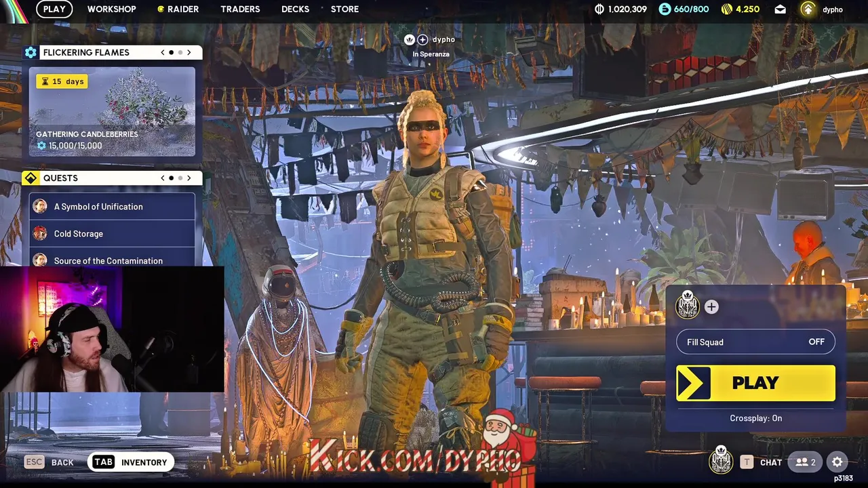The width and height of the screenshot is (868, 488).
Task: Click the Crossplay: On setting text
Action: pos(755,418)
